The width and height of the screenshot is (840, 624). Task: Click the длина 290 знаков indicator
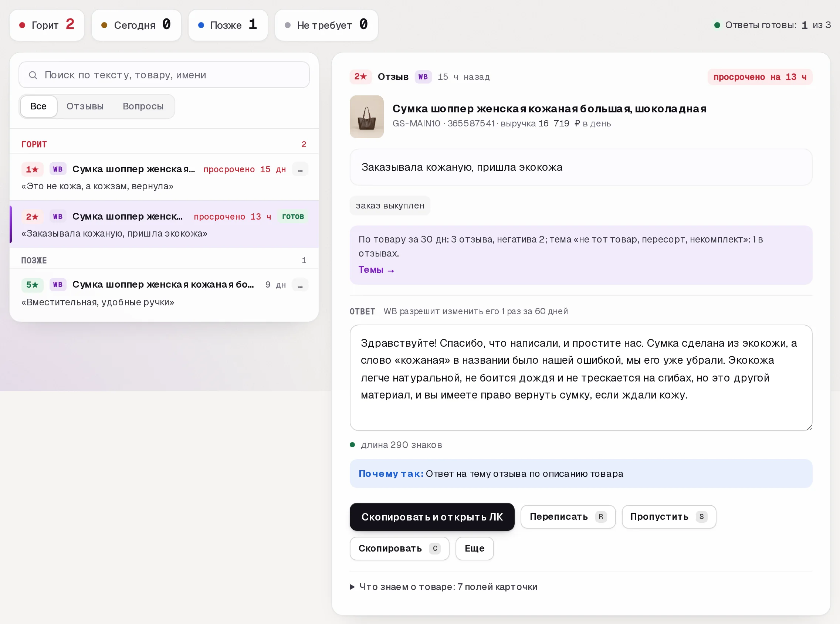point(396,445)
